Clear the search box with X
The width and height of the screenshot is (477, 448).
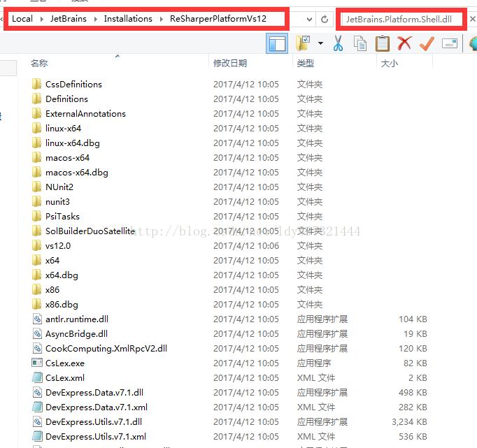[x=472, y=19]
